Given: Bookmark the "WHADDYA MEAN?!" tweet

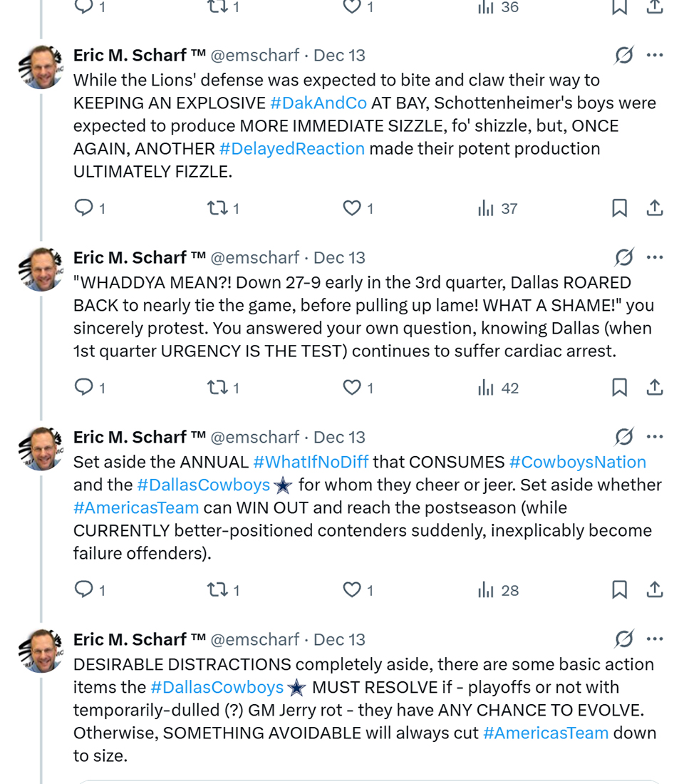Looking at the screenshot, I should (619, 388).
